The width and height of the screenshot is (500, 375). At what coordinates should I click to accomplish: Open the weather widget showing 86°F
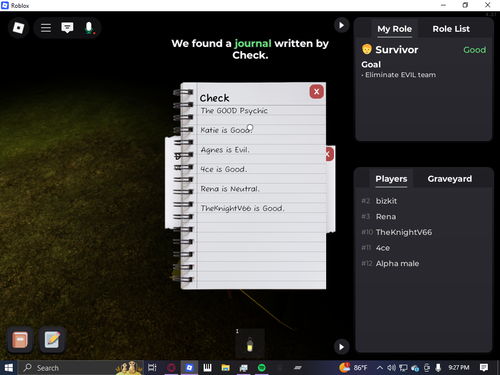[x=353, y=368]
